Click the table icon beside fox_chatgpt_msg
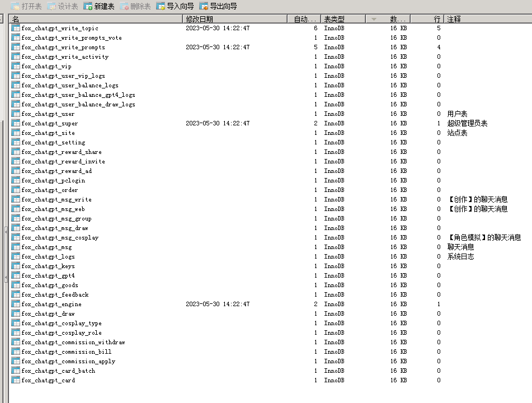532x403 pixels. click(16, 247)
